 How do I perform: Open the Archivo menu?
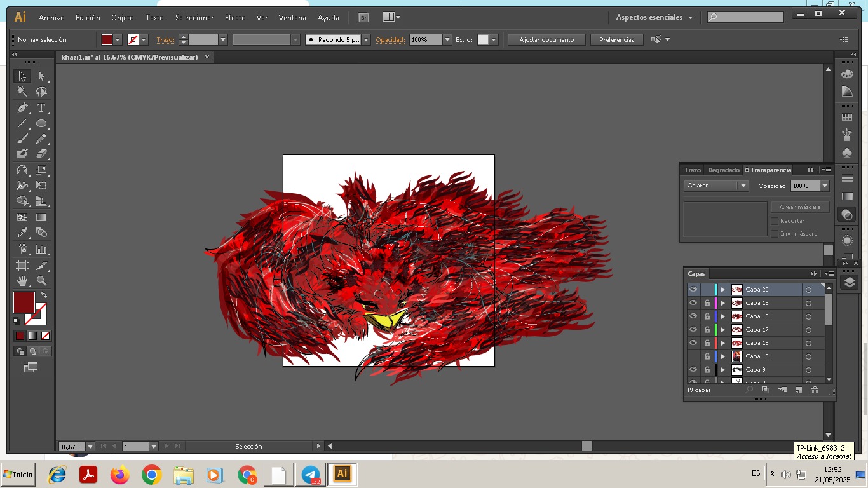pyautogui.click(x=51, y=18)
